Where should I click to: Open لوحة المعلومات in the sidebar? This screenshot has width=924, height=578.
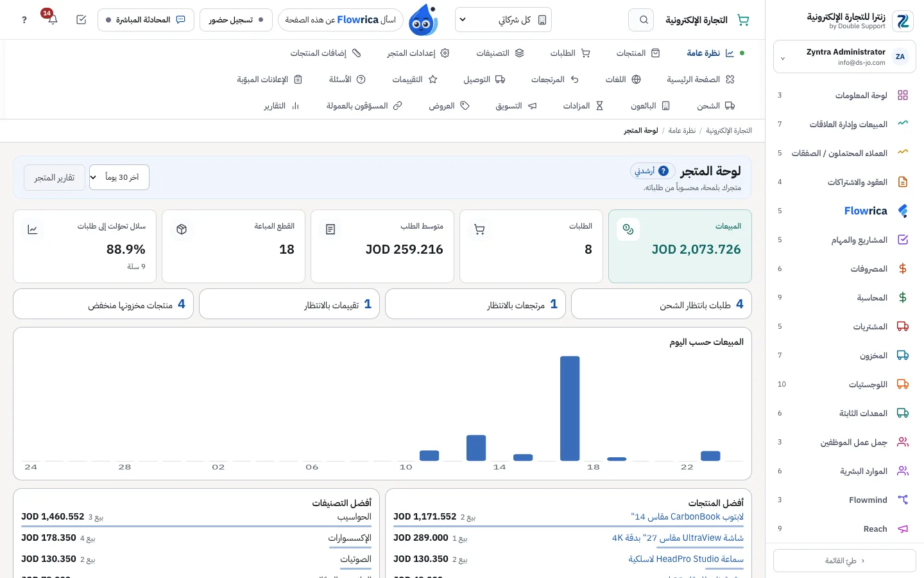coord(844,95)
